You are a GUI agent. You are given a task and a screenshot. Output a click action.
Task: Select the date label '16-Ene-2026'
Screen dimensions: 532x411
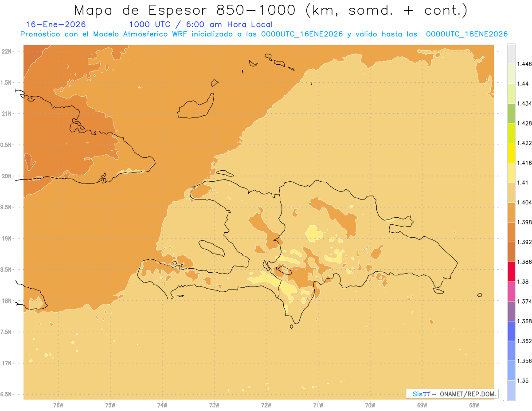click(56, 24)
